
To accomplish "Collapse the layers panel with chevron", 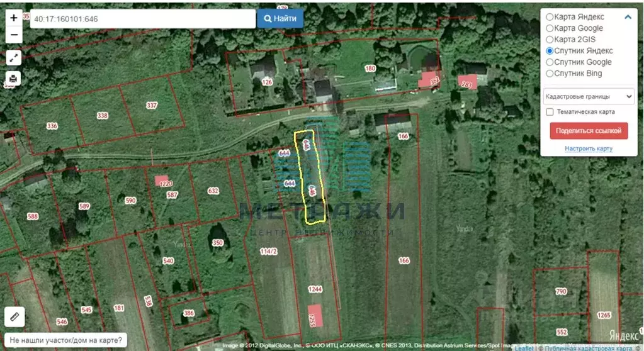I will coord(628,17).
